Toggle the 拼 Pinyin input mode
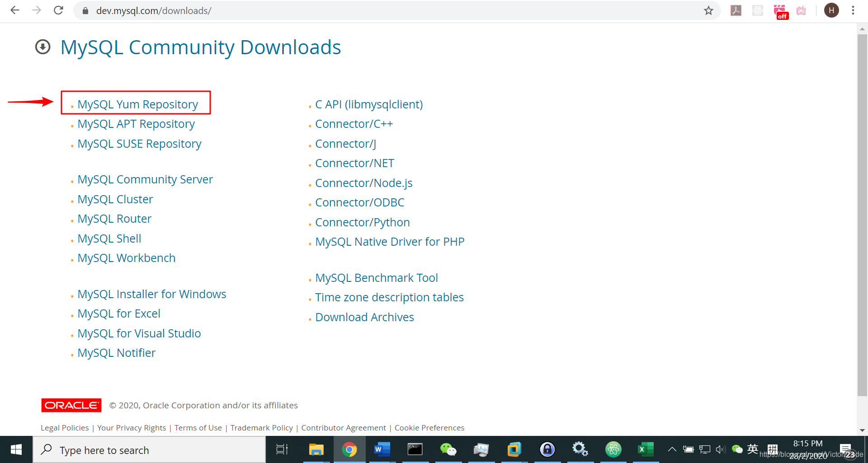 (772, 449)
